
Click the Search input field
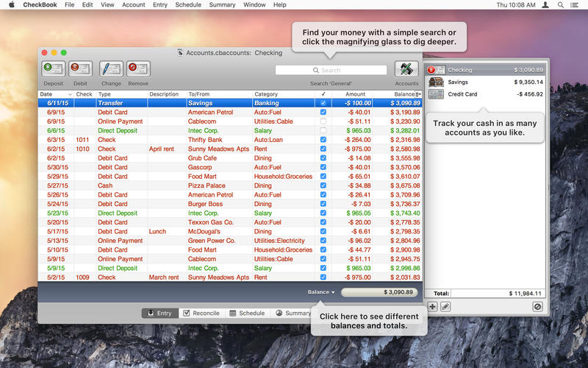coord(331,71)
